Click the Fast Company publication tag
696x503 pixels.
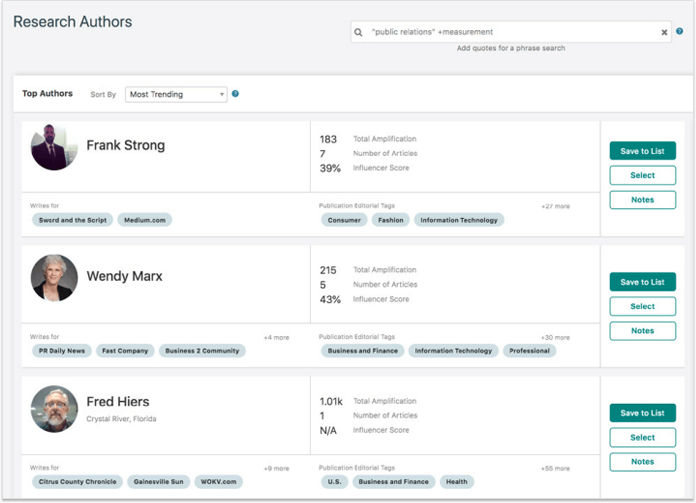[x=125, y=351]
